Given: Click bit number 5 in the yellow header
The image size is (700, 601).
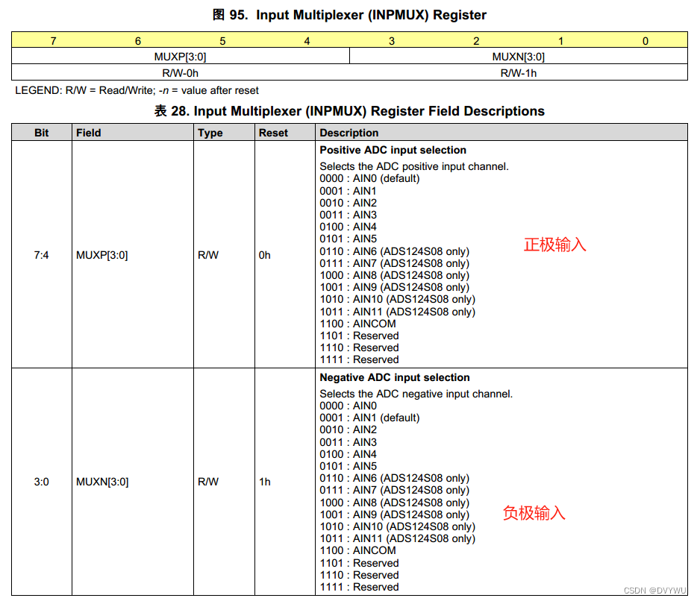Looking at the screenshot, I should [222, 41].
